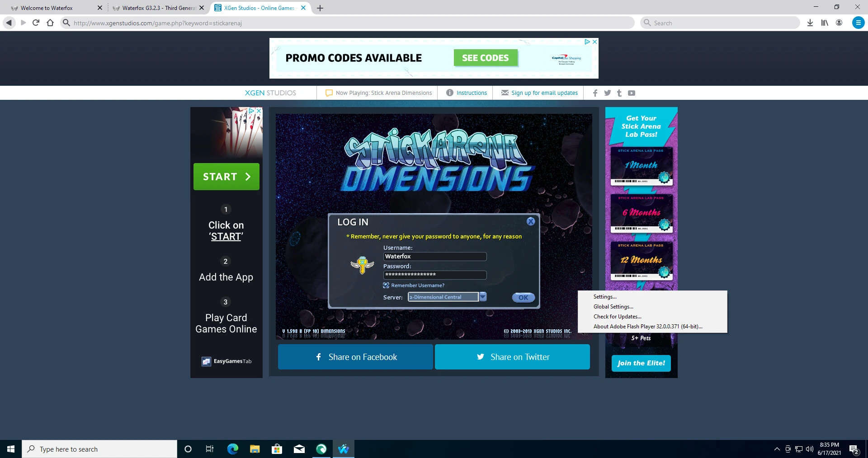Open the Waterfox hamburger menu
The height and width of the screenshot is (458, 868).
click(x=858, y=23)
